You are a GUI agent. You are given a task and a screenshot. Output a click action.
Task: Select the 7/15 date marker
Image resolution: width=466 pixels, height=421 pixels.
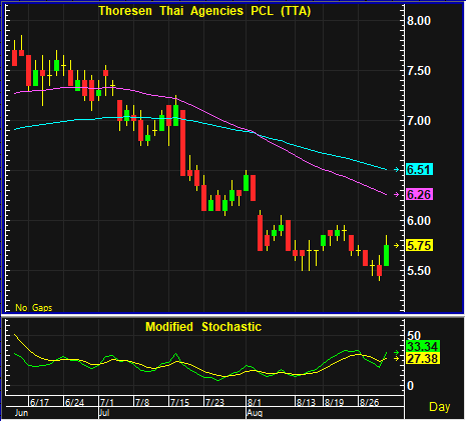(x=180, y=402)
